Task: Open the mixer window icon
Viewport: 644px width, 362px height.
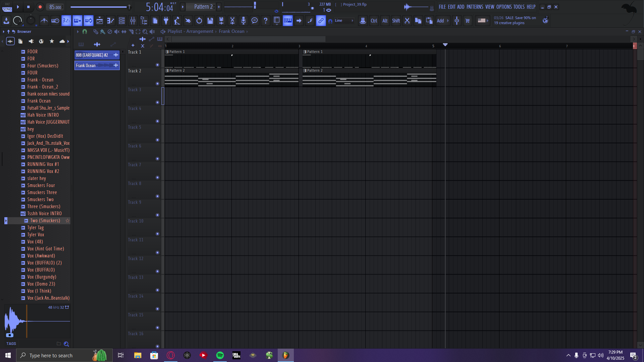Action: [133, 21]
